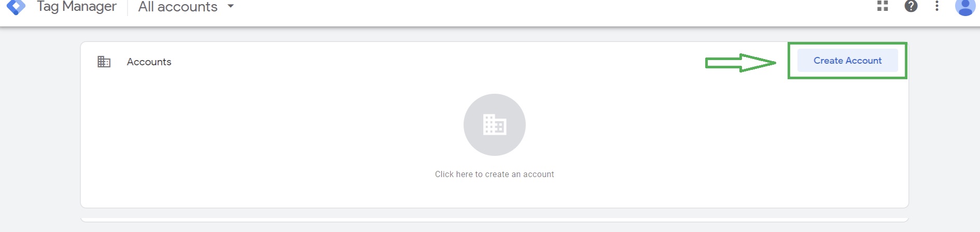Click the white building glyph inside the circle
The width and height of the screenshot is (980, 232).
[x=495, y=125]
